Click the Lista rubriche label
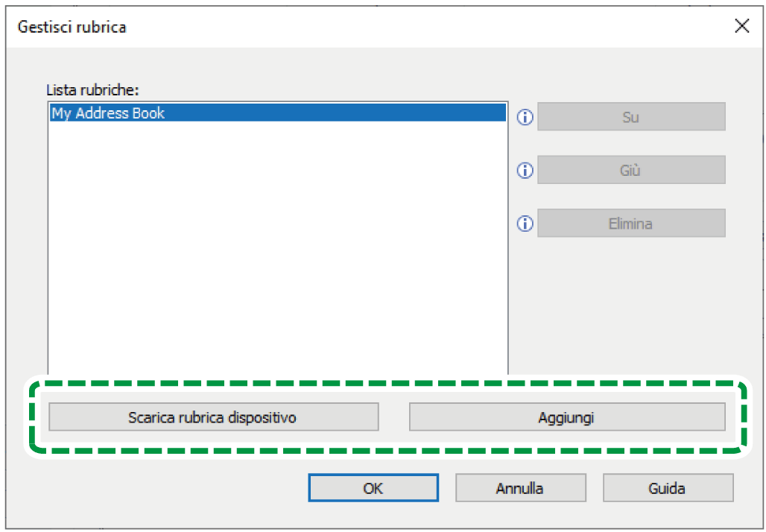 point(93,90)
